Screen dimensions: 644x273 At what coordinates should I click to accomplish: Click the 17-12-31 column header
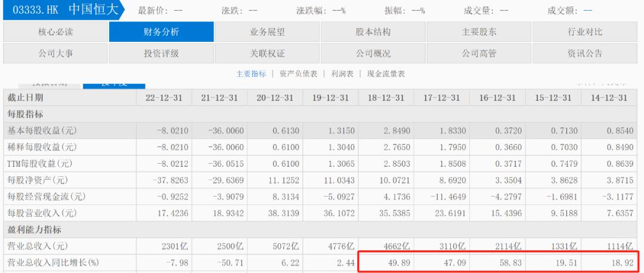click(x=441, y=98)
